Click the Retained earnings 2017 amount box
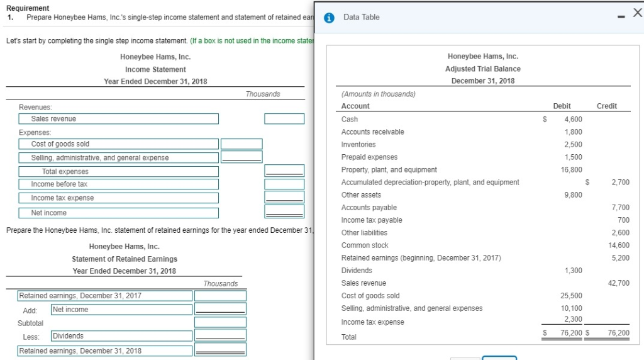The image size is (644, 360). 220,296
